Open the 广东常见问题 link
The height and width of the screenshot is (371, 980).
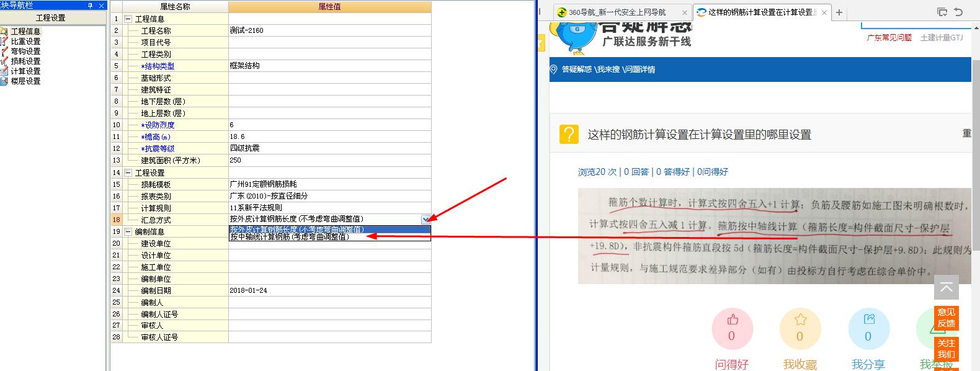[x=889, y=38]
